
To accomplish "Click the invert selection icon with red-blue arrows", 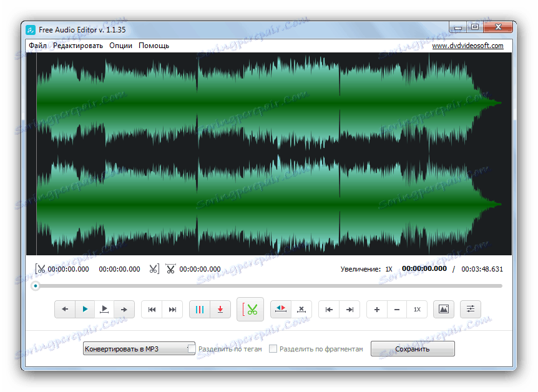I will pyautogui.click(x=281, y=309).
